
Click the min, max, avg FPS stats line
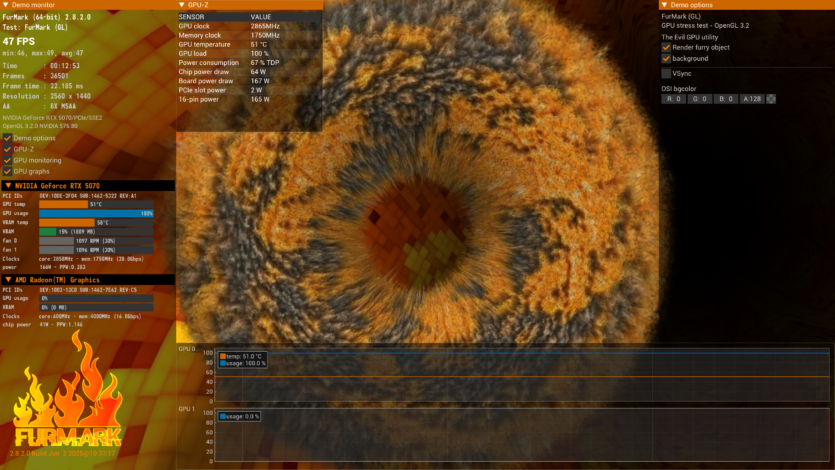click(x=43, y=53)
